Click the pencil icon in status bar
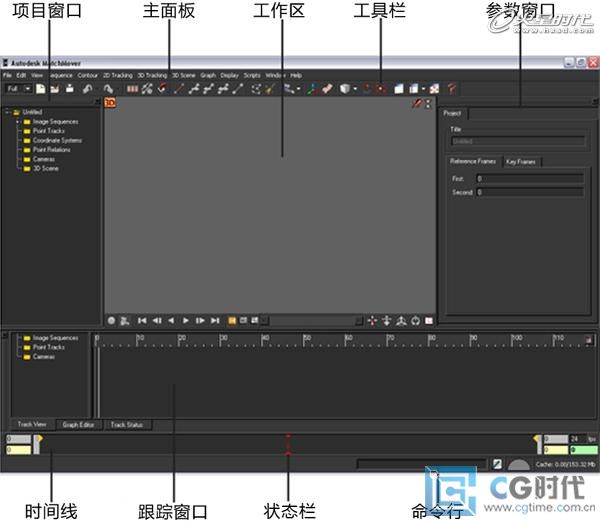This screenshot has width=600, height=521. (x=497, y=464)
